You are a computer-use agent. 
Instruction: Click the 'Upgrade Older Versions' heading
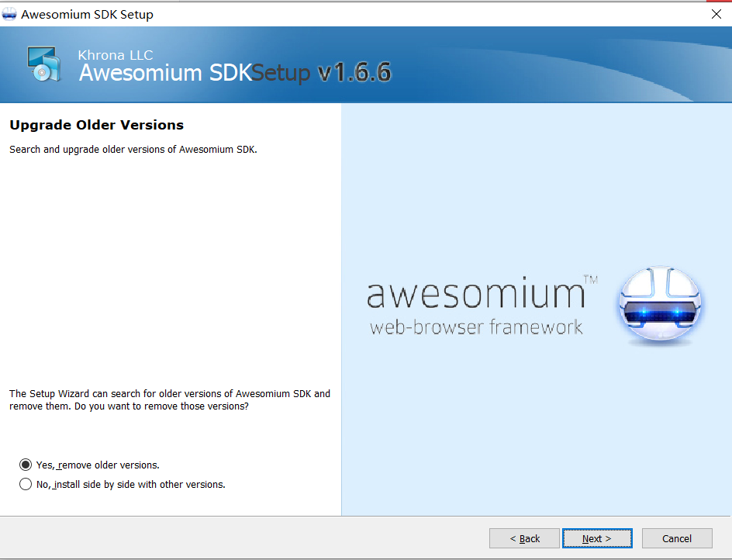click(97, 125)
